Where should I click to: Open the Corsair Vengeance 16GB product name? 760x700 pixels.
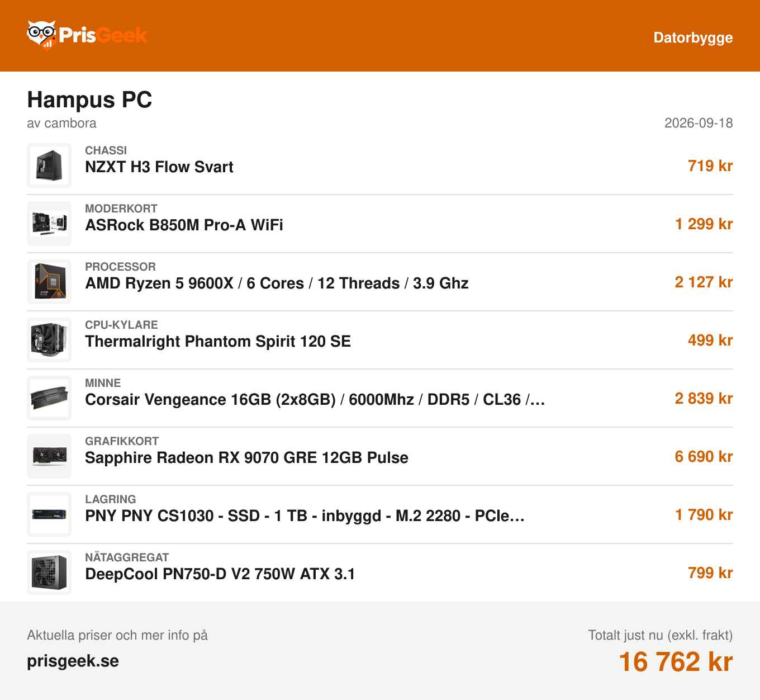coord(315,400)
